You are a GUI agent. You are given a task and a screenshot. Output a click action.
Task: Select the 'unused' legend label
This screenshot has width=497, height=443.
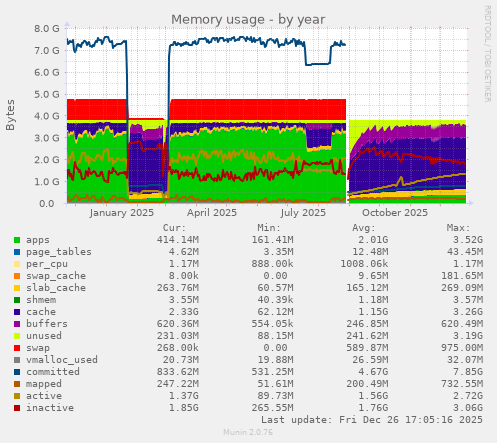(44, 336)
